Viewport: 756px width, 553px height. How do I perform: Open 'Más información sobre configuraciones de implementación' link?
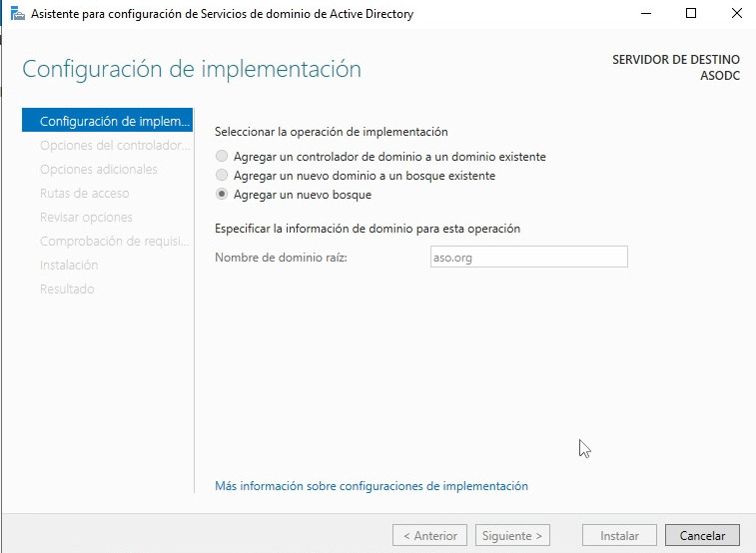[x=372, y=486]
